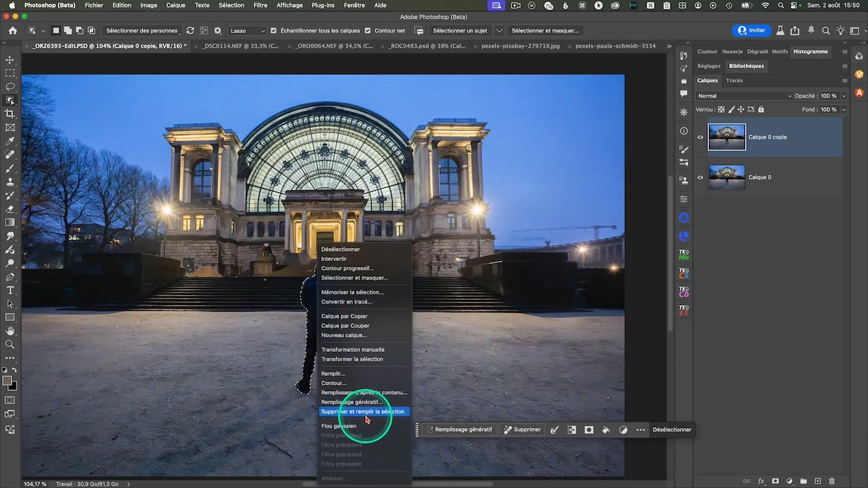Screen dimensions: 868x488
Task: Select the Move tool in the toolbar
Action: 10,60
